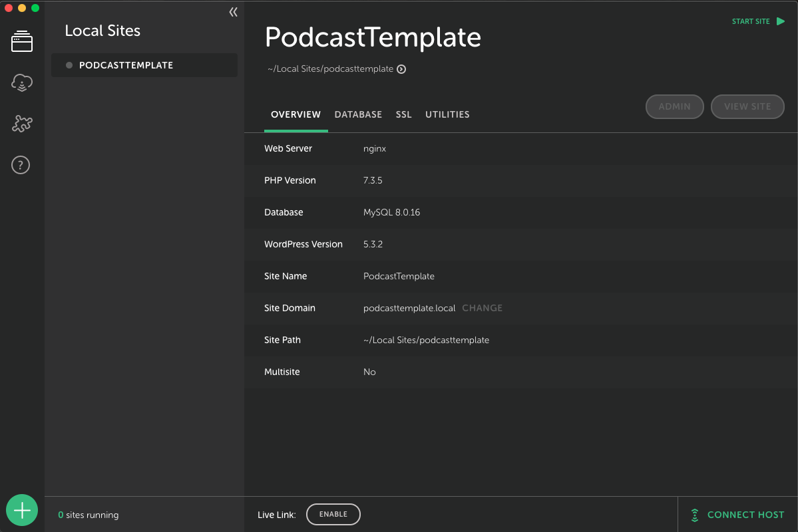Screen dimensions: 798x532
Task: Click the WordPress Version label
Action: tap(303, 244)
